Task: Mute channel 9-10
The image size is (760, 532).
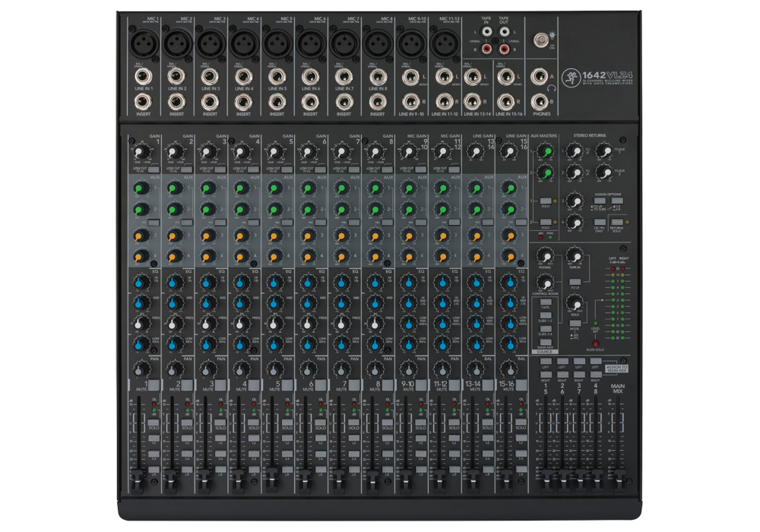Action: pyautogui.click(x=421, y=385)
